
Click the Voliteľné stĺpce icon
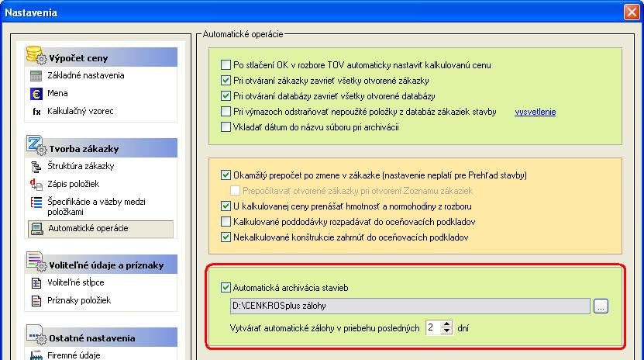[x=36, y=282]
